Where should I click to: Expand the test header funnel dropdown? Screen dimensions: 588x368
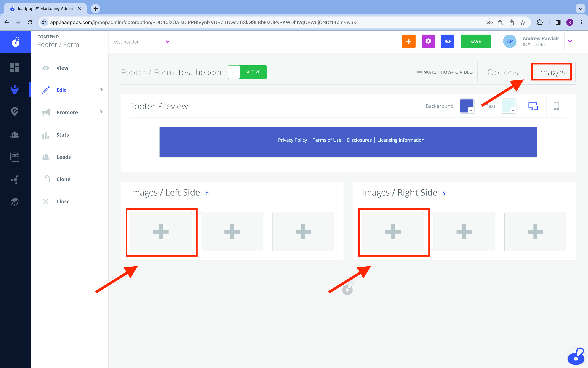click(168, 42)
